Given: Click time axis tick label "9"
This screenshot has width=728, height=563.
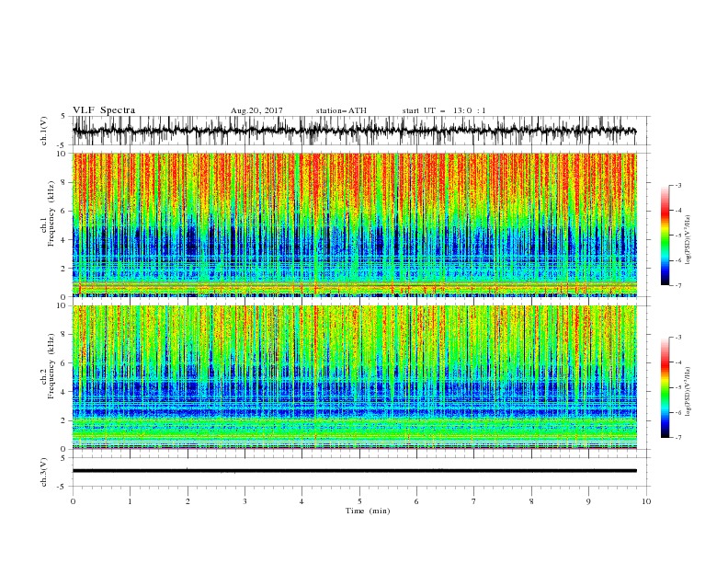Looking at the screenshot, I should click(x=588, y=501).
